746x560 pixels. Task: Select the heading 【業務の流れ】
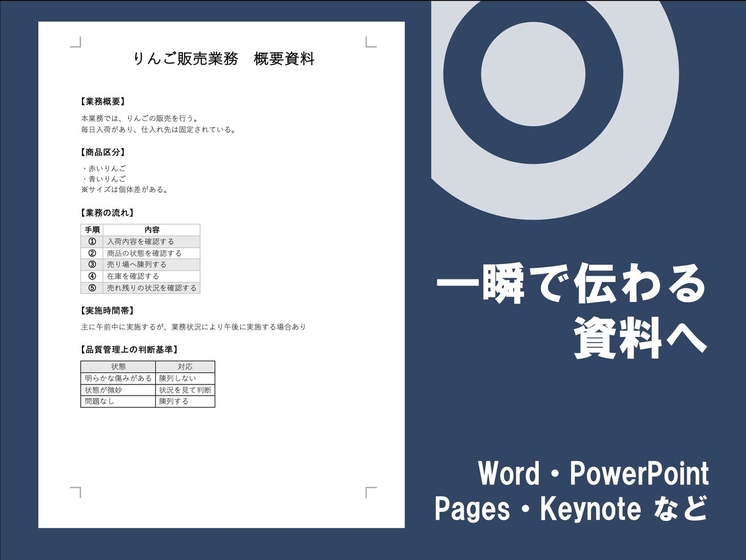click(107, 213)
